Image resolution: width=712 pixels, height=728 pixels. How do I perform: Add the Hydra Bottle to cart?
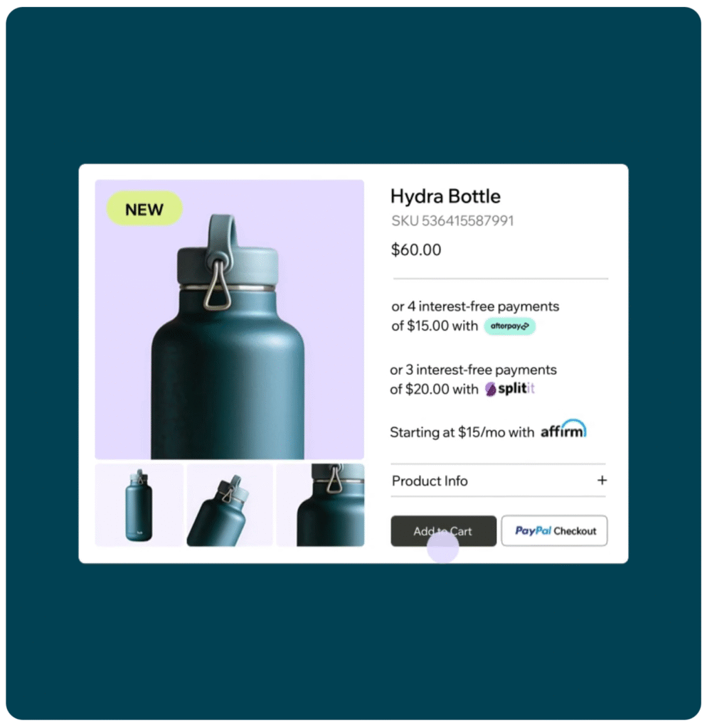pos(444,531)
